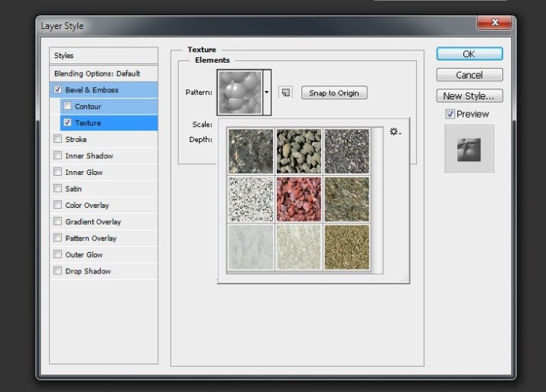Enable the Drop Shadow checkbox
The image size is (546, 392).
coord(58,271)
